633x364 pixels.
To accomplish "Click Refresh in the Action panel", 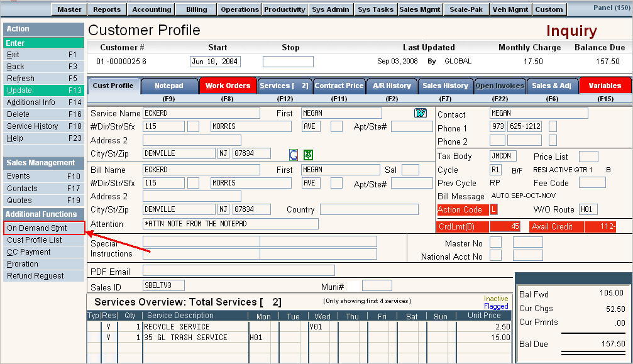I will pyautogui.click(x=43, y=79).
